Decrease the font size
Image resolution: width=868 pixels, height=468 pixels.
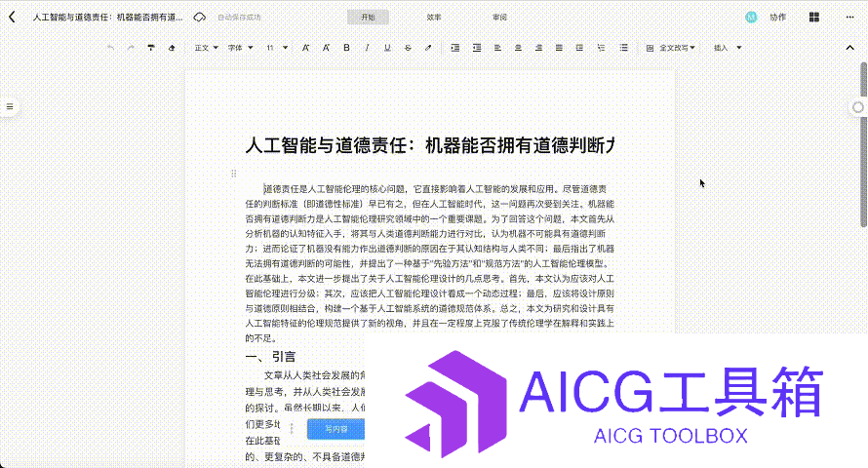point(326,48)
